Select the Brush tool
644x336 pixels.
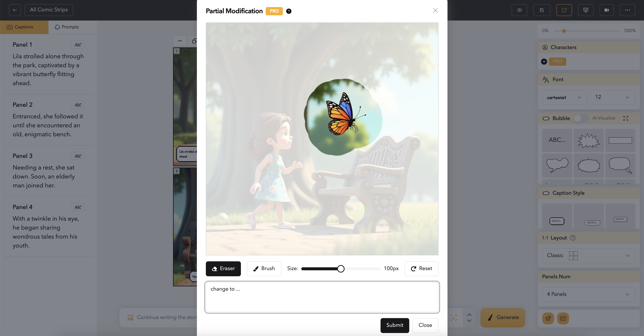click(x=264, y=268)
